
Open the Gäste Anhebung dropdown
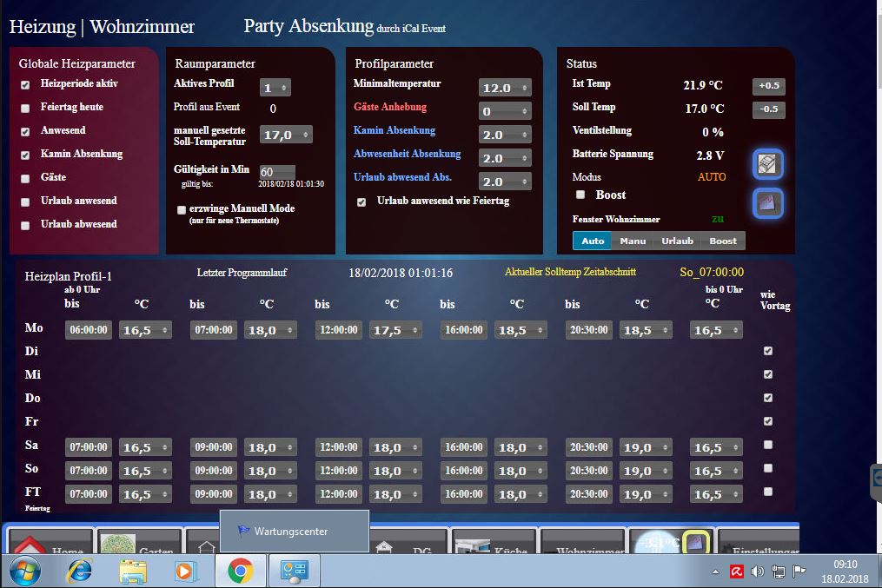coord(505,111)
